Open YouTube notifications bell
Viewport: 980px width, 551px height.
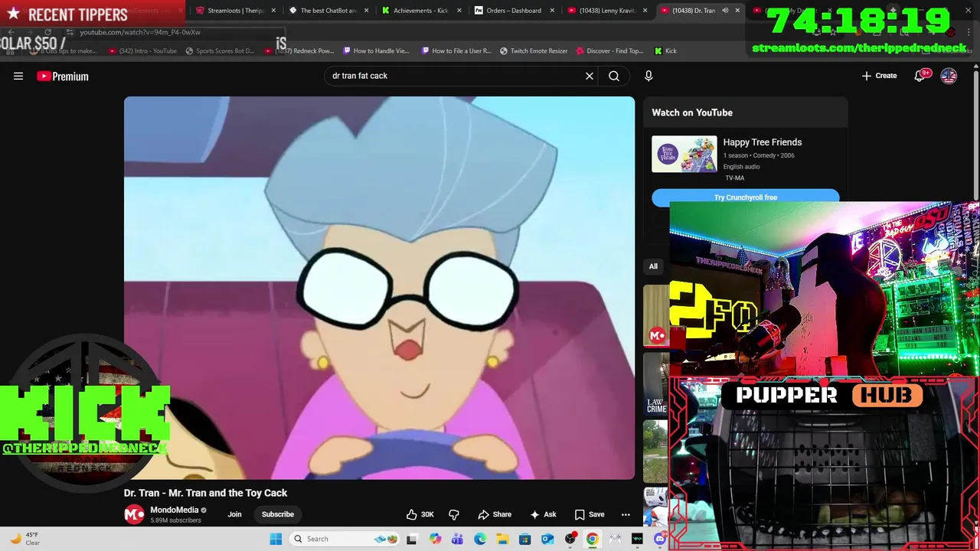920,76
